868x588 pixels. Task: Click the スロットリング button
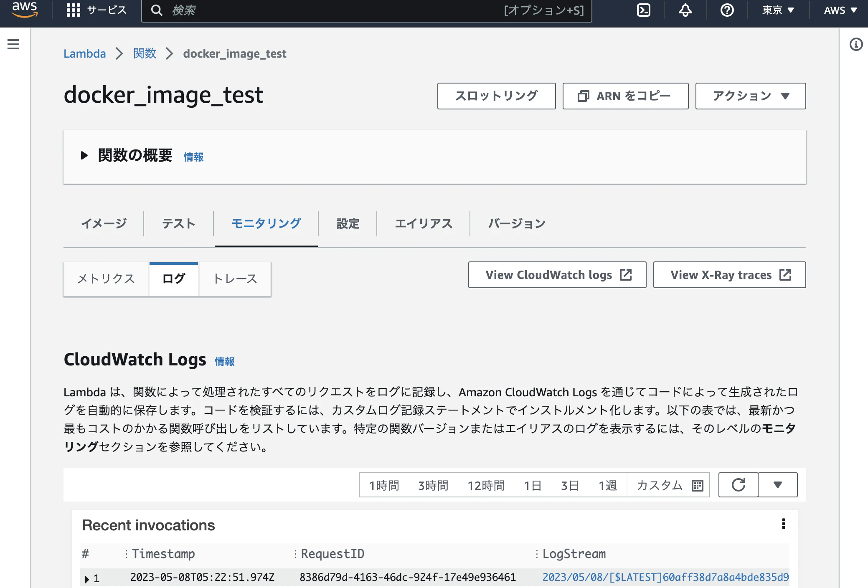click(x=496, y=96)
